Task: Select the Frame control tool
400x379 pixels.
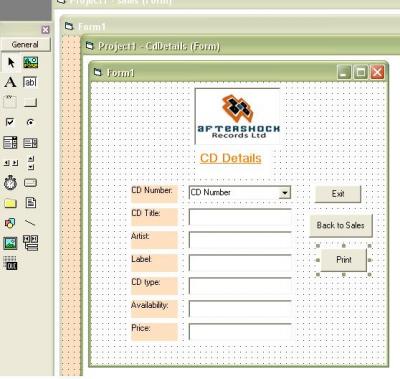Action: [x=10, y=102]
